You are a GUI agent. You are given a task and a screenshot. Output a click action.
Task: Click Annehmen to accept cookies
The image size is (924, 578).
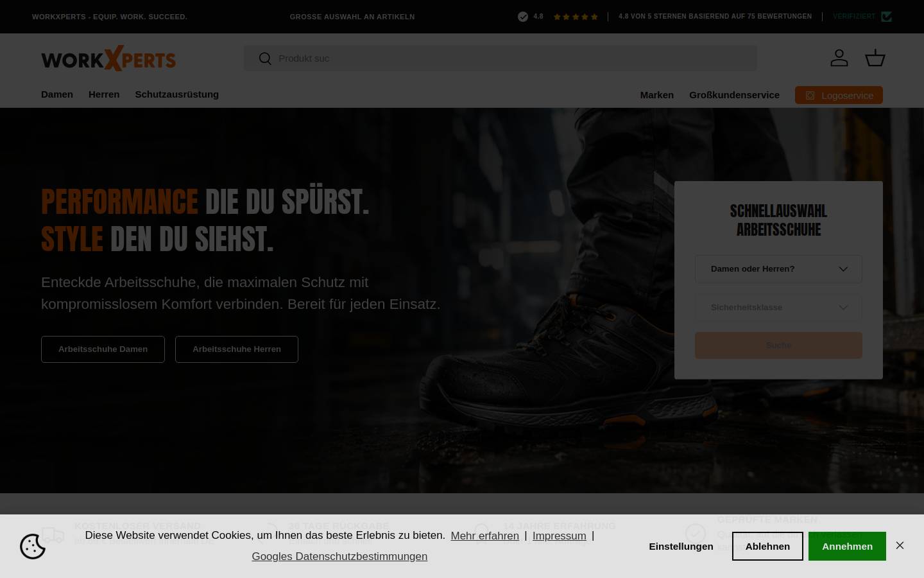[x=847, y=546]
